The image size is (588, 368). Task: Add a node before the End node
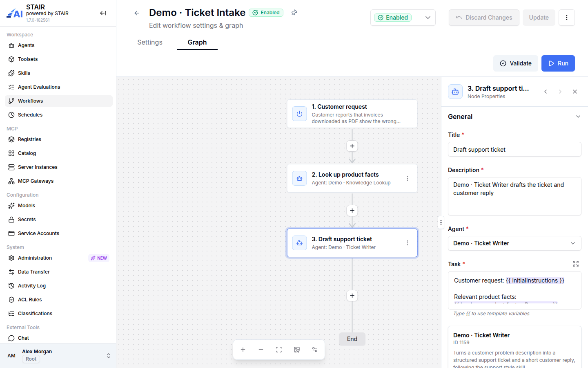(352, 296)
